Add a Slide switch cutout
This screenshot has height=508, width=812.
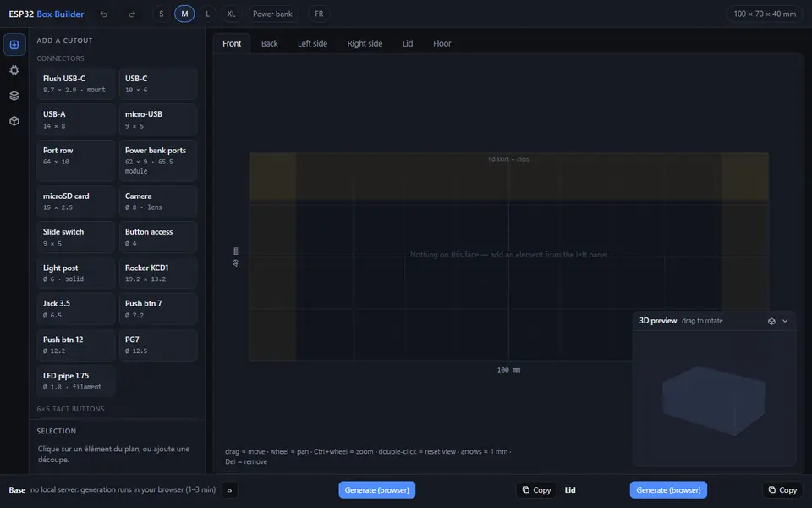75,237
